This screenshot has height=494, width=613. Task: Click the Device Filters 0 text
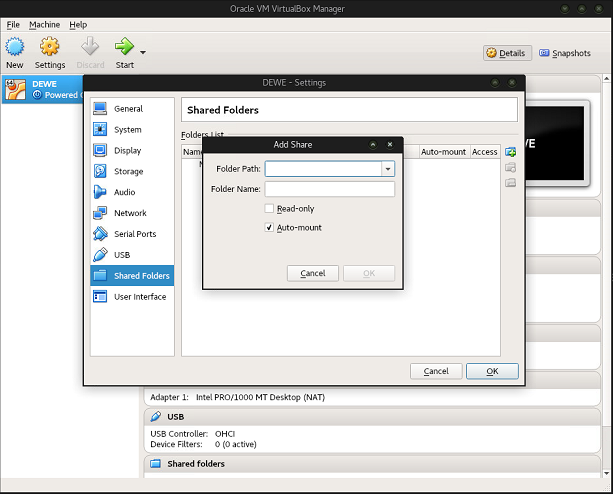(x=203, y=444)
